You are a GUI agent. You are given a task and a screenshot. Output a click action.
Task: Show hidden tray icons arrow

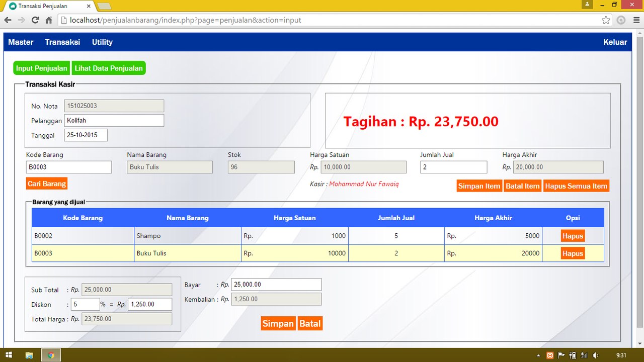pos(539,355)
